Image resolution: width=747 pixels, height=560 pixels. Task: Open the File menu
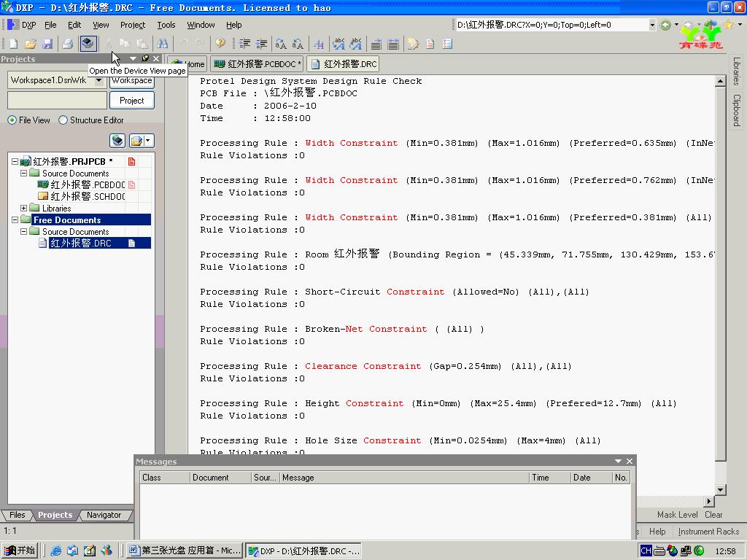pos(50,25)
